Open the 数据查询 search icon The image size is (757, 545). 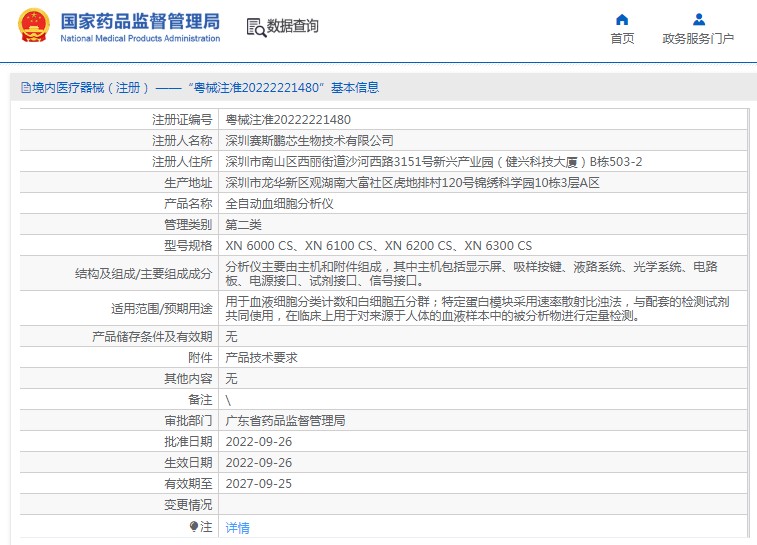[x=256, y=28]
